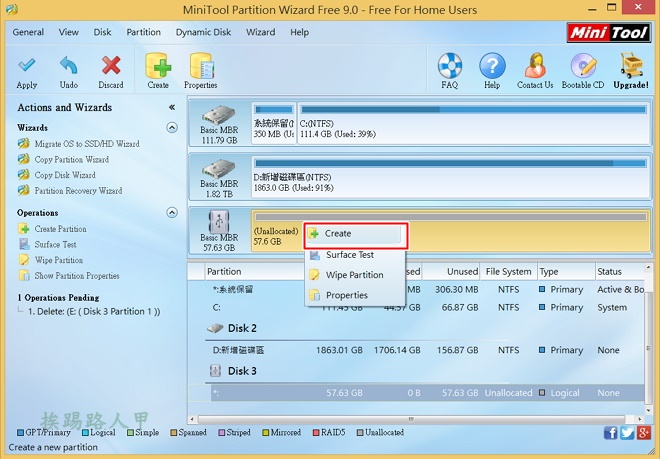Click the Google Plus icon
The width and height of the screenshot is (660, 459).
(x=644, y=432)
